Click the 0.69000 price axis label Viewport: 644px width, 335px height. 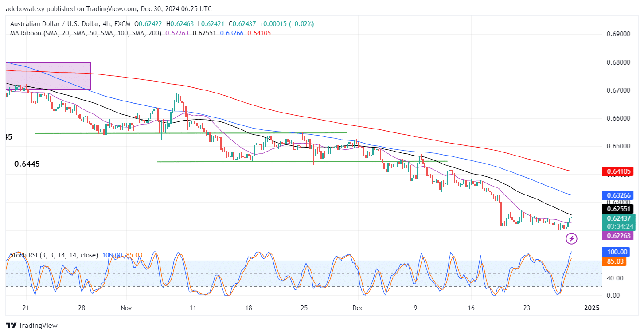(x=618, y=34)
